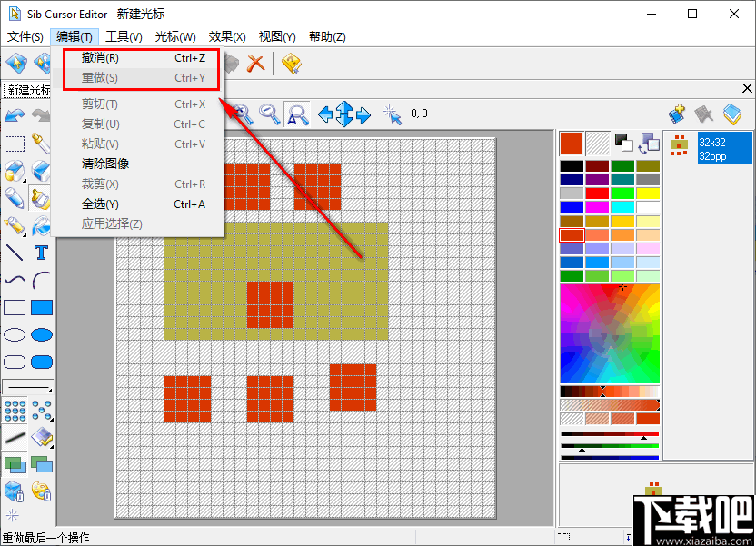Open the 效果 menu
Image resolution: width=756 pixels, height=546 pixels.
(x=226, y=36)
